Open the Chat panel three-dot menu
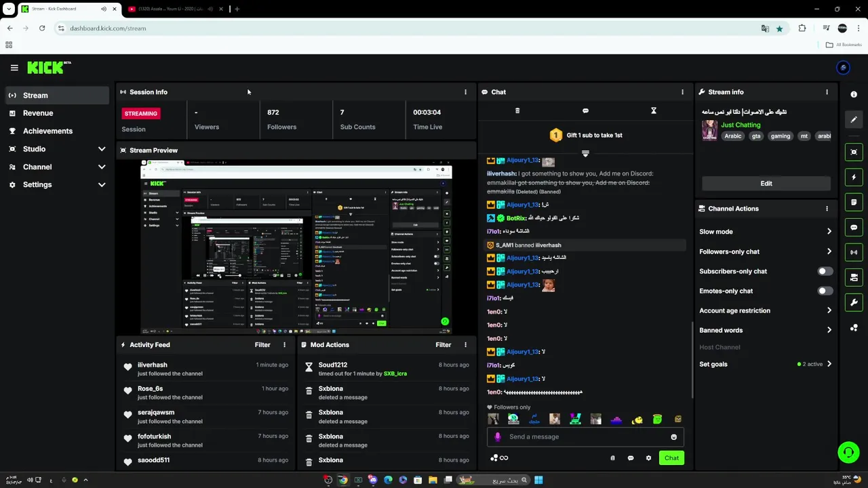868x488 pixels. click(682, 92)
